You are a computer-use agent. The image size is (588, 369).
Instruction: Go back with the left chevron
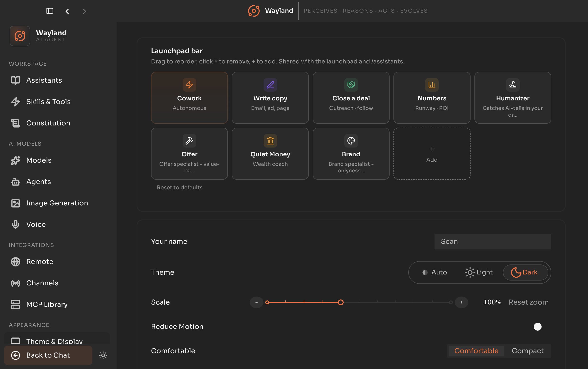pos(67,11)
